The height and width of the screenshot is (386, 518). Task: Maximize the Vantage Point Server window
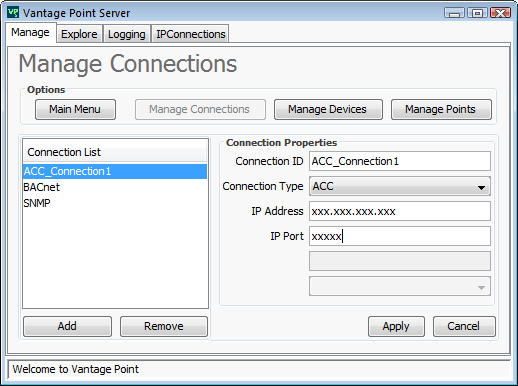point(477,13)
